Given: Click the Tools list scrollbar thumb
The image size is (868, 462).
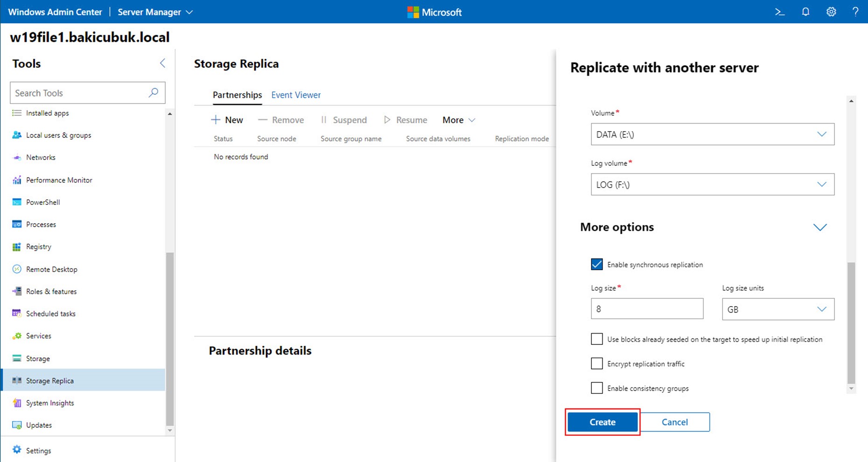Looking at the screenshot, I should point(170,338).
